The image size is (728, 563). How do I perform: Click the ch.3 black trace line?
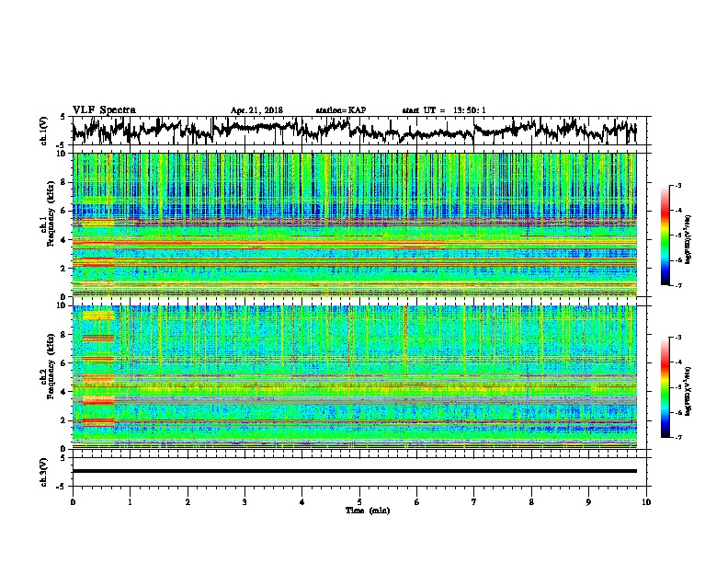click(x=355, y=471)
